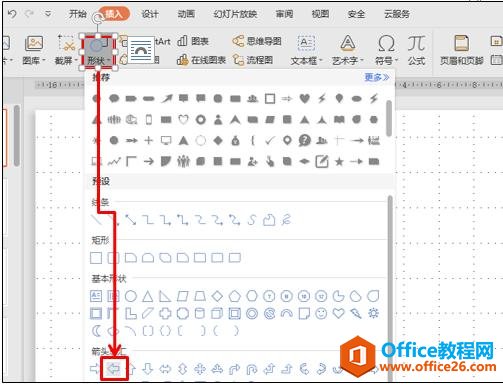Select the down arrow in the arrows section
This screenshot has height=384, width=503.
[x=148, y=369]
